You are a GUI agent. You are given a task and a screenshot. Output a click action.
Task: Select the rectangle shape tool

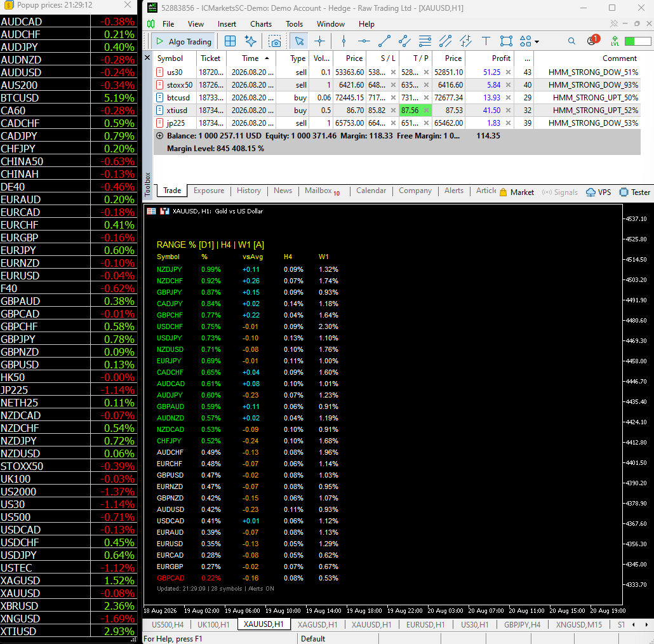point(506,41)
